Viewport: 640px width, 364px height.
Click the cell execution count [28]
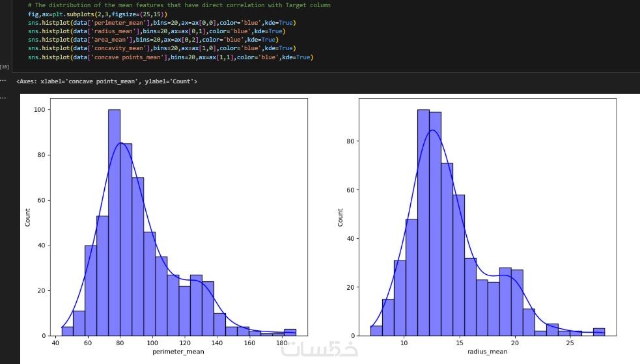coord(5,66)
